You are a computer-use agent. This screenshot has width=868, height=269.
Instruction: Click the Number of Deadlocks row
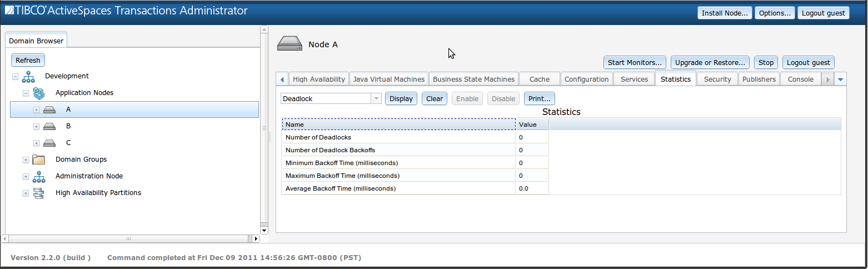(415, 137)
